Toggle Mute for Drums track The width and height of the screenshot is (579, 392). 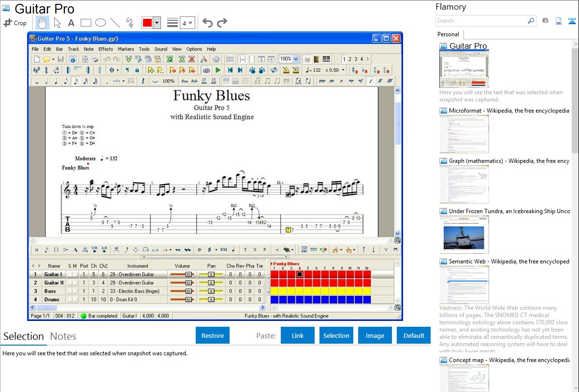[75, 300]
